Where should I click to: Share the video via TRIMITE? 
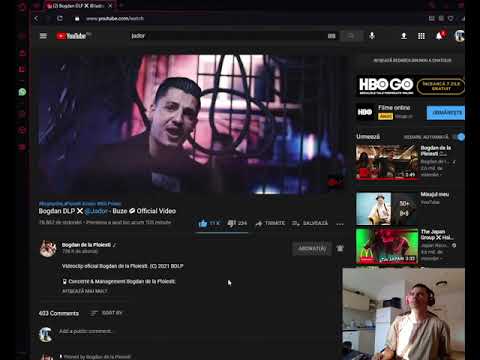tap(270, 223)
